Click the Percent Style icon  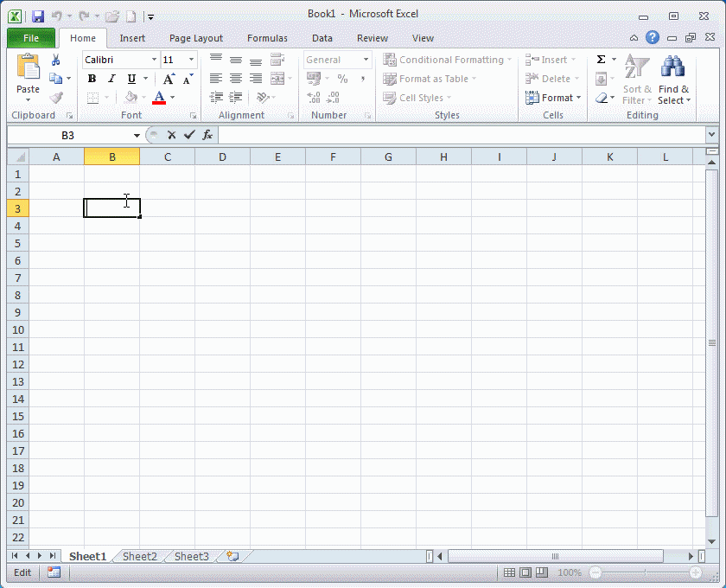pyautogui.click(x=342, y=78)
